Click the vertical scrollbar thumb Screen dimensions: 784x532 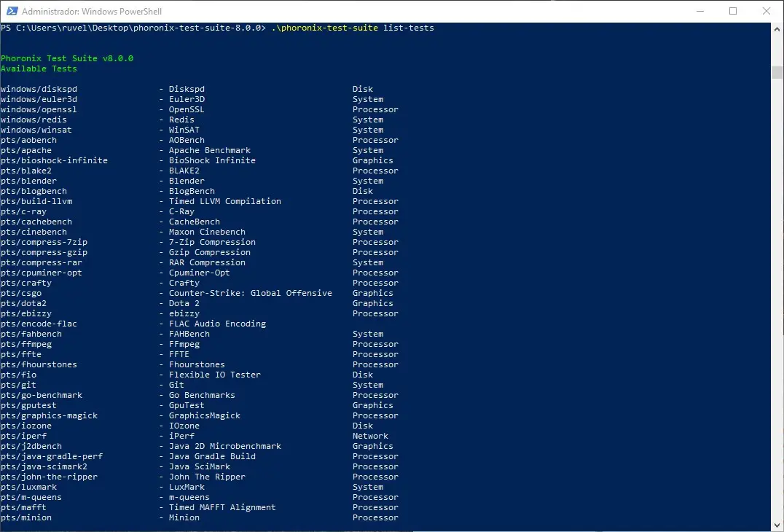pos(777,72)
